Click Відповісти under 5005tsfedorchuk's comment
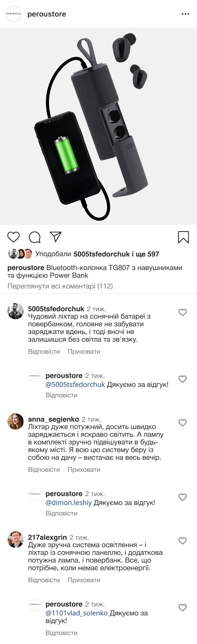 (44, 352)
